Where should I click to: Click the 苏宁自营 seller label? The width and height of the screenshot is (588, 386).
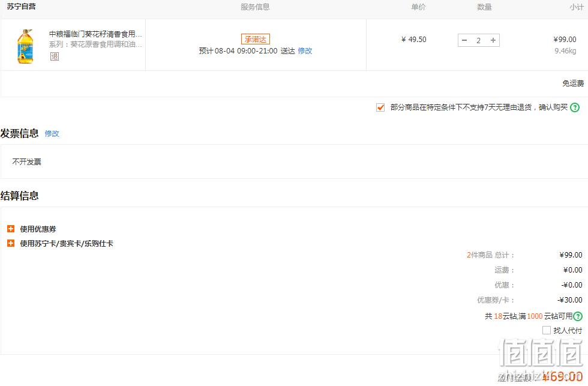[x=22, y=7]
